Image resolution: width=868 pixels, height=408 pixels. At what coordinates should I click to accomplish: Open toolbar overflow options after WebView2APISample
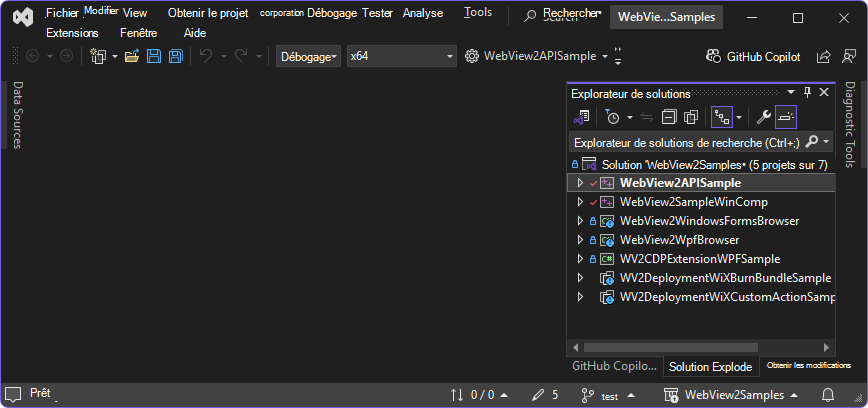618,56
